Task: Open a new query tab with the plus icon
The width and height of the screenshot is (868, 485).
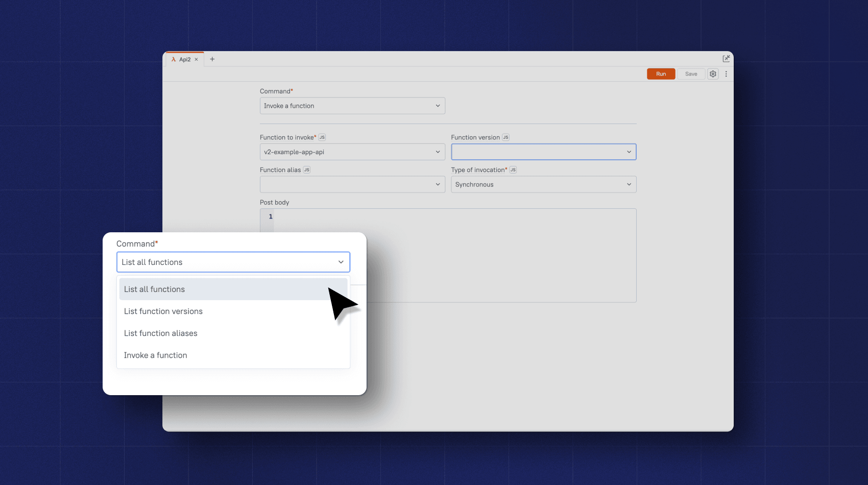Action: (212, 59)
